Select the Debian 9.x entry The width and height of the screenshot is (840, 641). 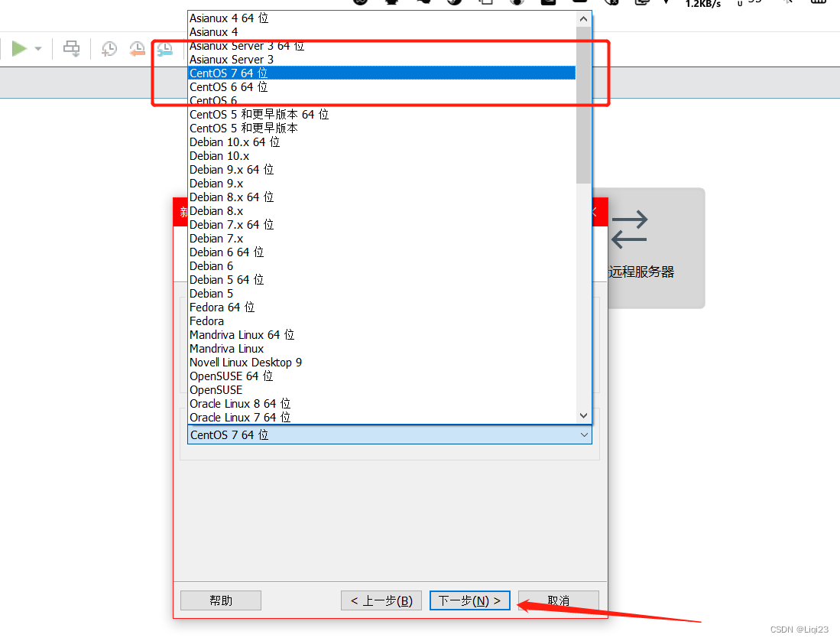pyautogui.click(x=382, y=184)
